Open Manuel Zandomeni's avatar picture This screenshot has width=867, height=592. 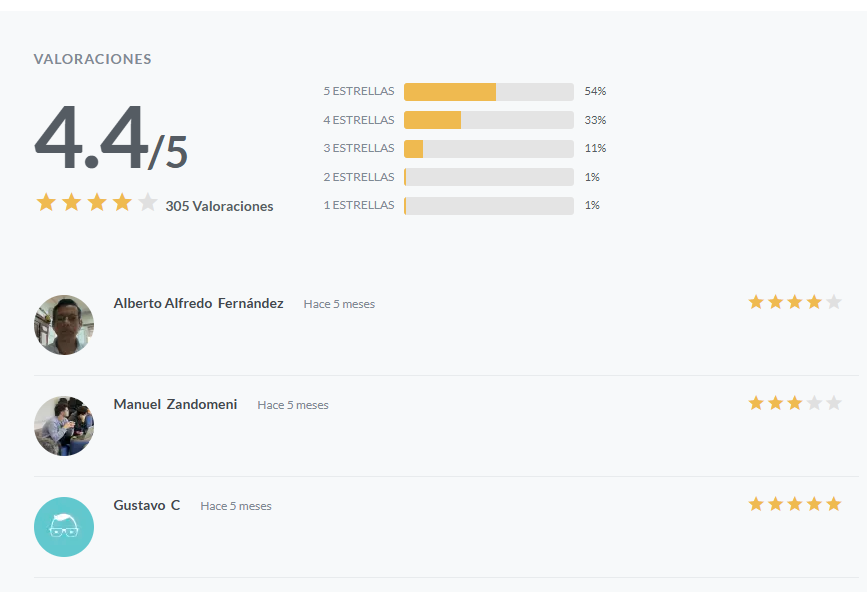tap(64, 426)
